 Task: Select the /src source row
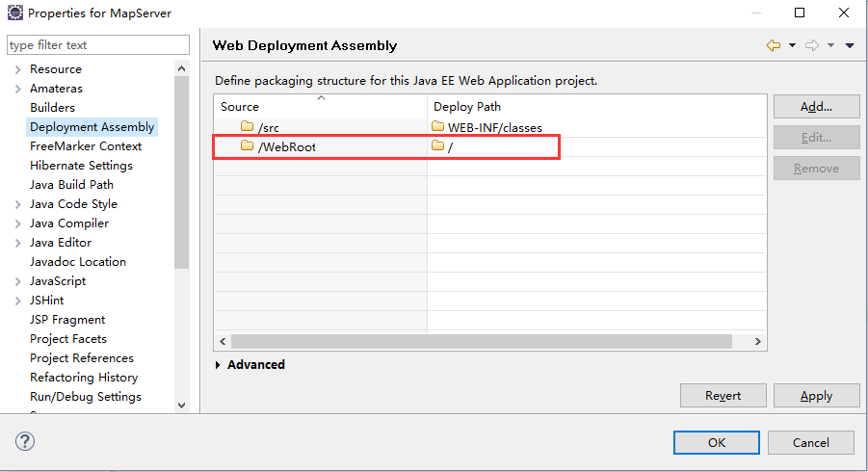pyautogui.click(x=321, y=127)
